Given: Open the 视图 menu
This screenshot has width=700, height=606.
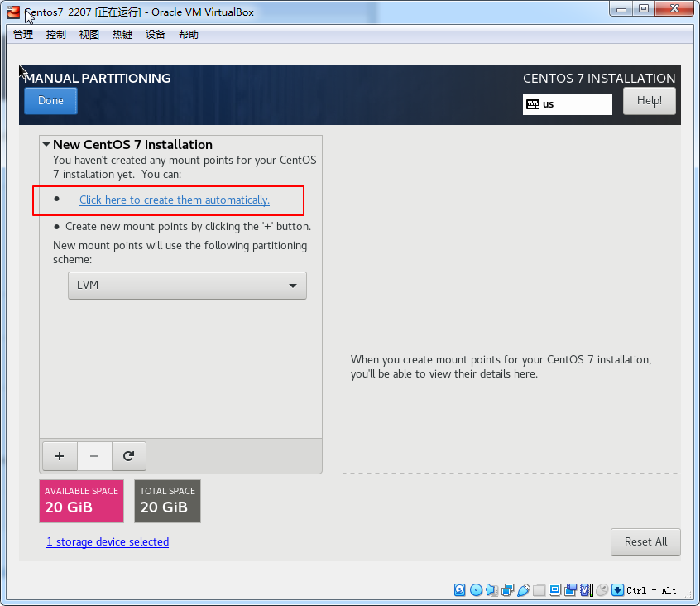Looking at the screenshot, I should (x=89, y=35).
